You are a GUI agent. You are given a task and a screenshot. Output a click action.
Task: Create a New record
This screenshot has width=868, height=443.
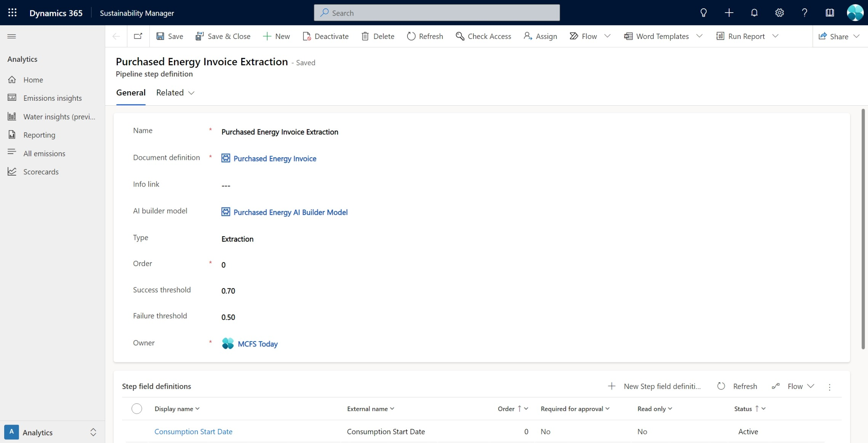click(276, 36)
